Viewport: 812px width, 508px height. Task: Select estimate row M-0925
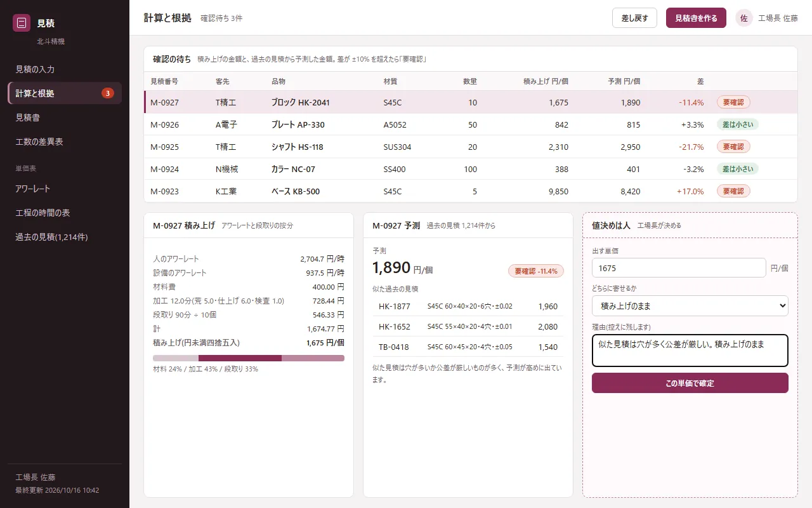tap(471, 147)
